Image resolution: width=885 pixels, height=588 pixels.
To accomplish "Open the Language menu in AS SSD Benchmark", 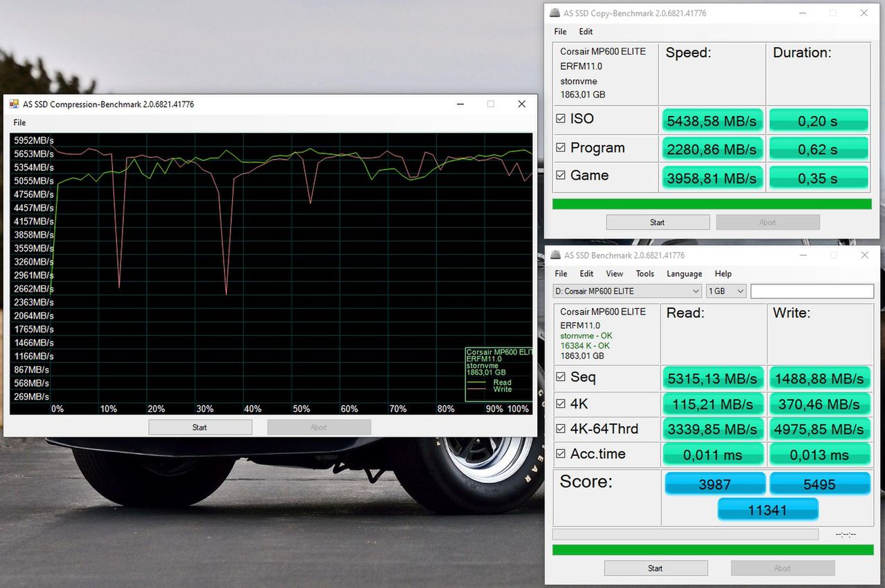I will (684, 274).
